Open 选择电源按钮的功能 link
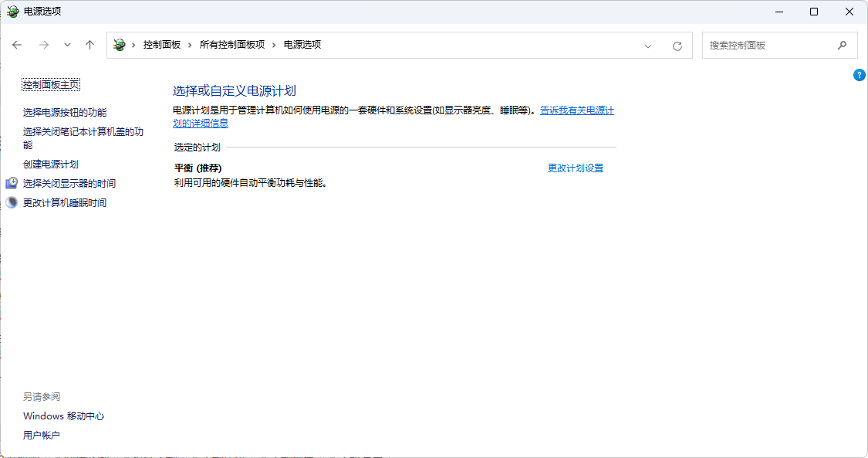The height and width of the screenshot is (458, 868). click(65, 113)
